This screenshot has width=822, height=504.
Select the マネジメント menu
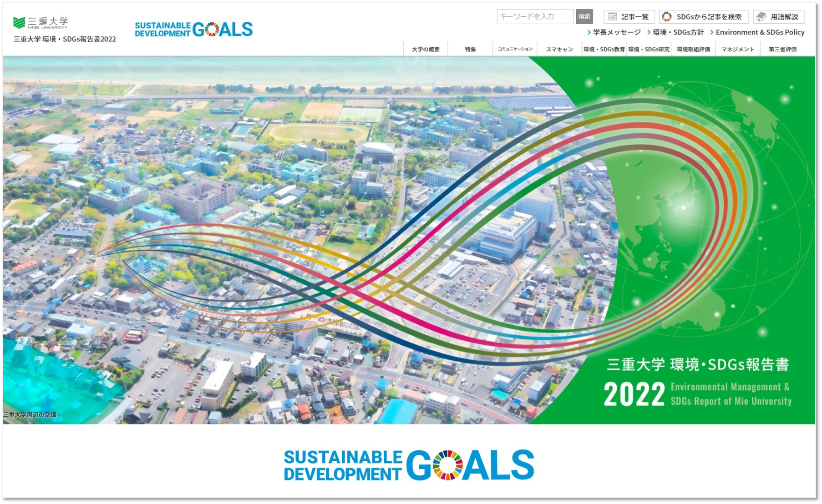[738, 49]
